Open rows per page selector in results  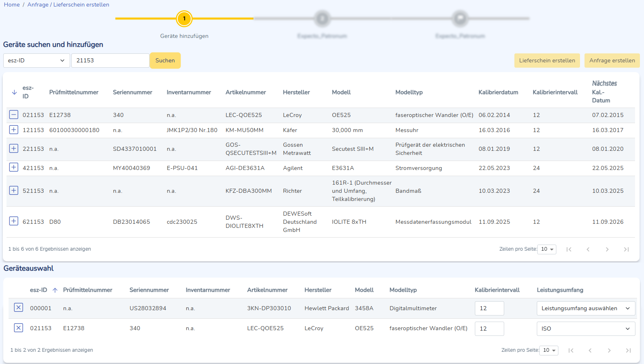point(547,249)
